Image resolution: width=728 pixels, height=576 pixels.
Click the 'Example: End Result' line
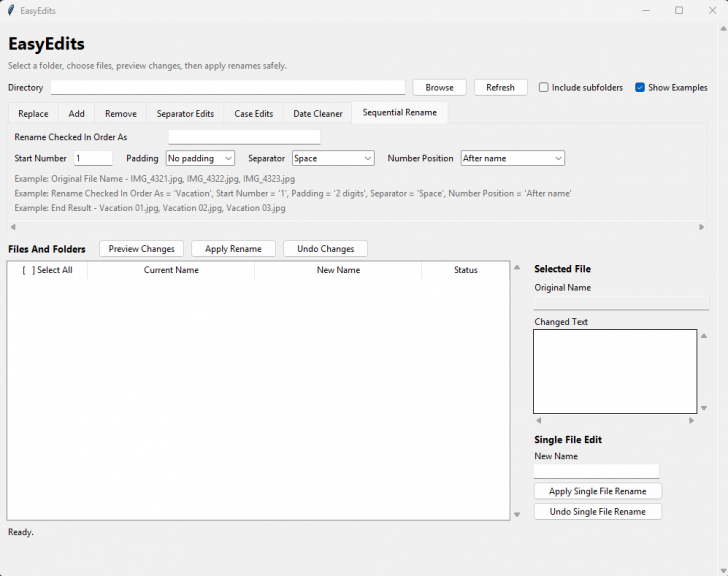[150, 208]
